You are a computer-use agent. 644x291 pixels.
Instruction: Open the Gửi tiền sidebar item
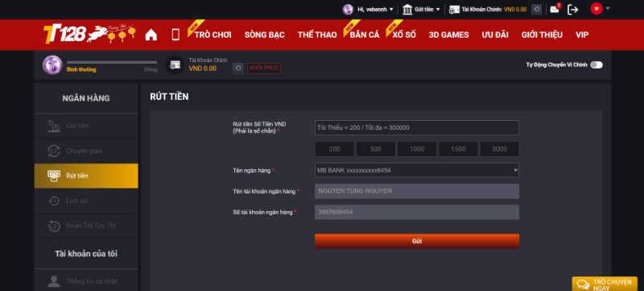(x=86, y=126)
